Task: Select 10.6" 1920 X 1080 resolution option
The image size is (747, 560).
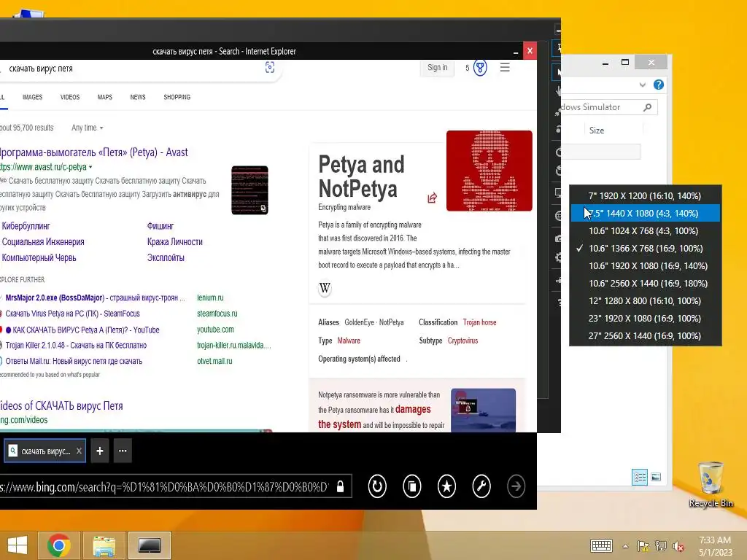Action: 645,265
